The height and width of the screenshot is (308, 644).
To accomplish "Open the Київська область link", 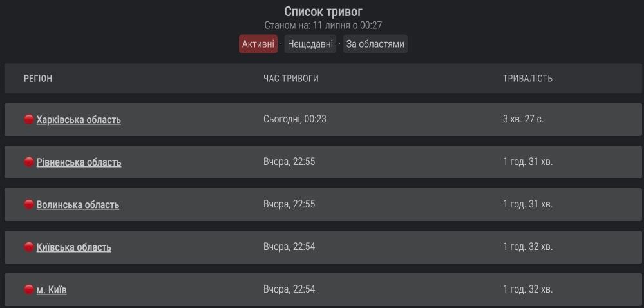I will (74, 247).
